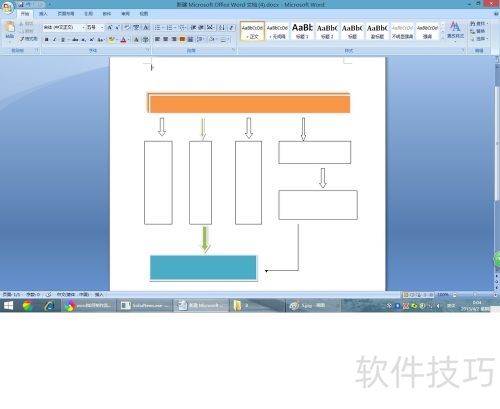Click the zoom slider in status bar
Viewport: 500px width, 409px height.
pos(475,295)
